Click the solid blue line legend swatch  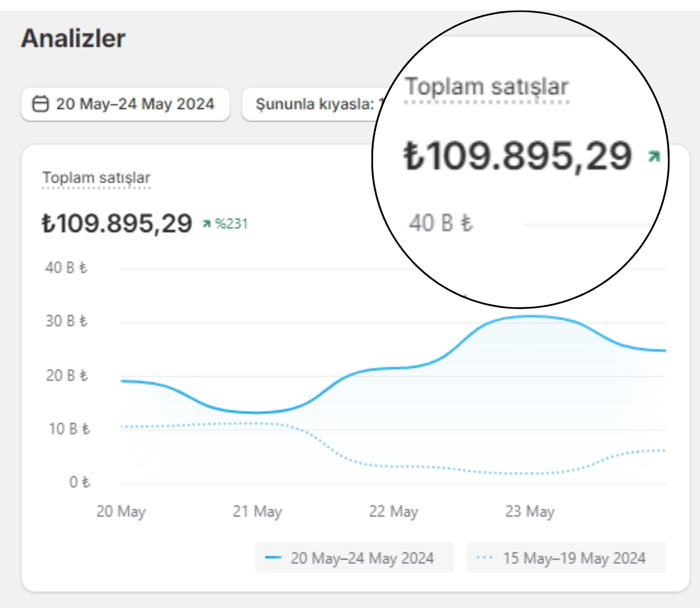tap(273, 558)
